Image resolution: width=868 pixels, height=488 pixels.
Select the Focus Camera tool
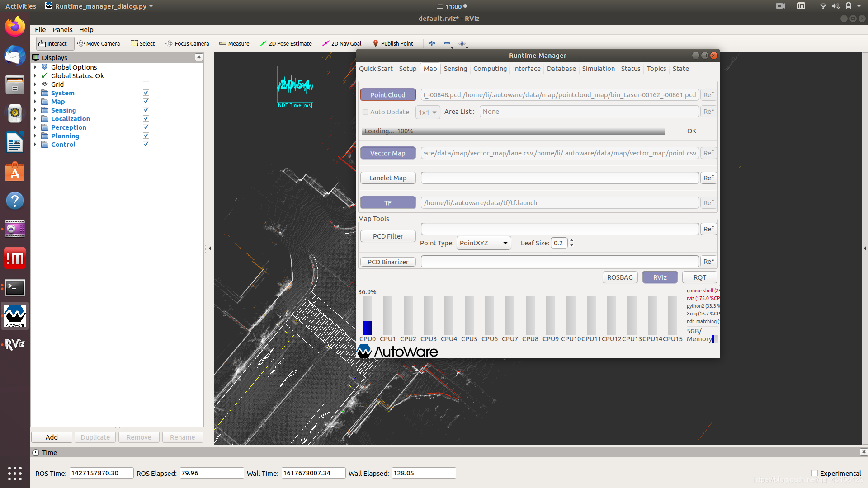[x=187, y=43]
